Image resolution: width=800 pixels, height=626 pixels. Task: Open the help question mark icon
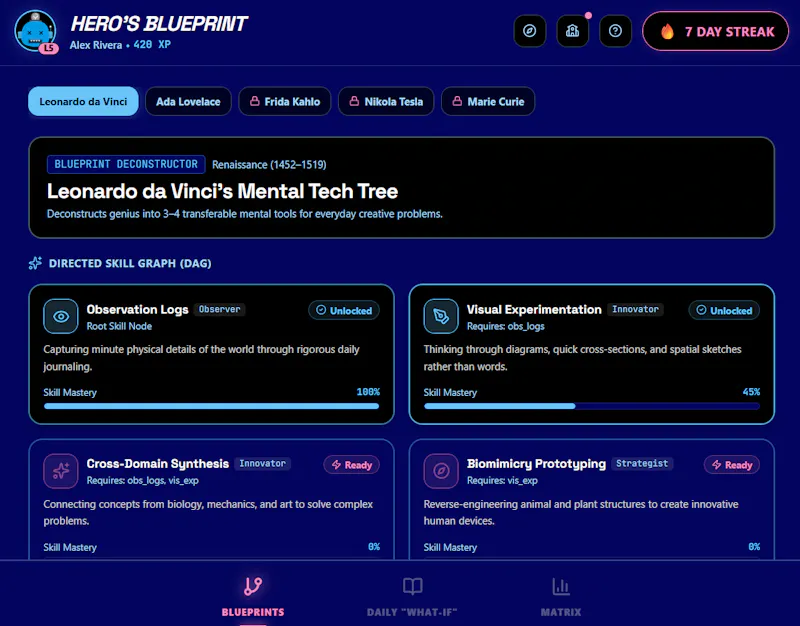point(615,31)
